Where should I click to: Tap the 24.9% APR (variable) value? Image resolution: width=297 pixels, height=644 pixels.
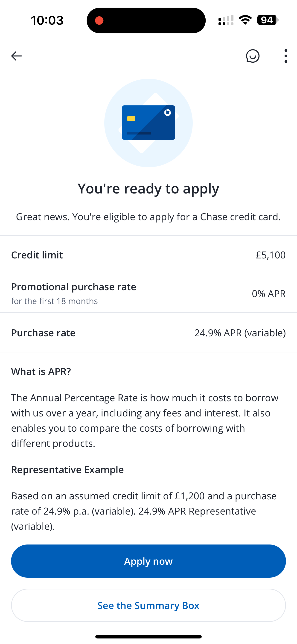tap(240, 333)
